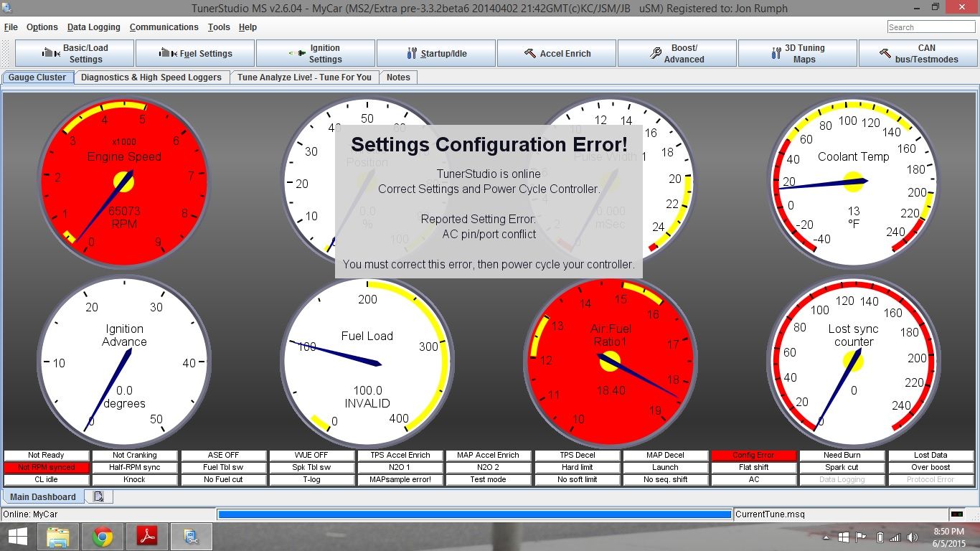Screen dimensions: 980x551
Task: Click the Coolant Temp gauge
Action: tap(853, 182)
